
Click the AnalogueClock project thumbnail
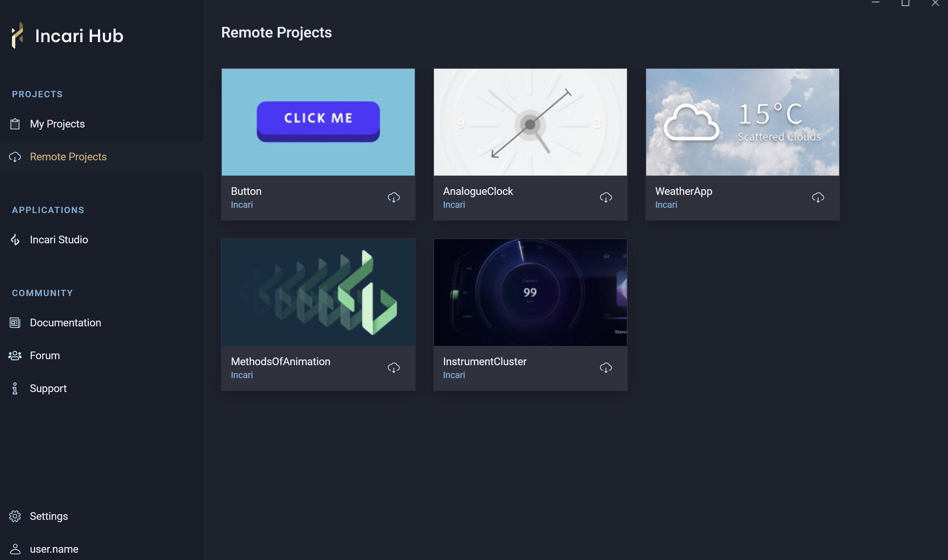point(530,122)
